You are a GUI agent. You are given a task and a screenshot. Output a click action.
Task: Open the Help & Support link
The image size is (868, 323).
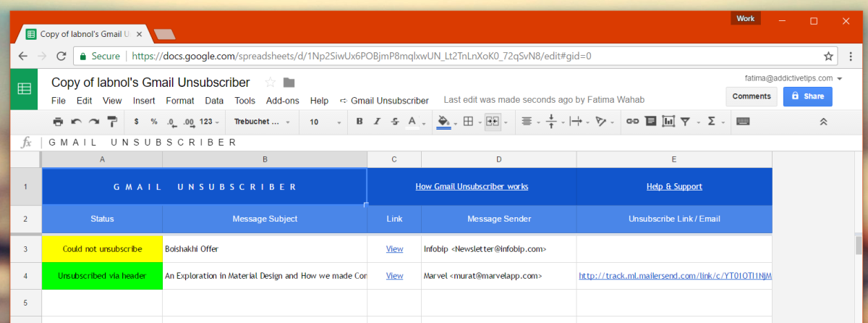pos(674,186)
